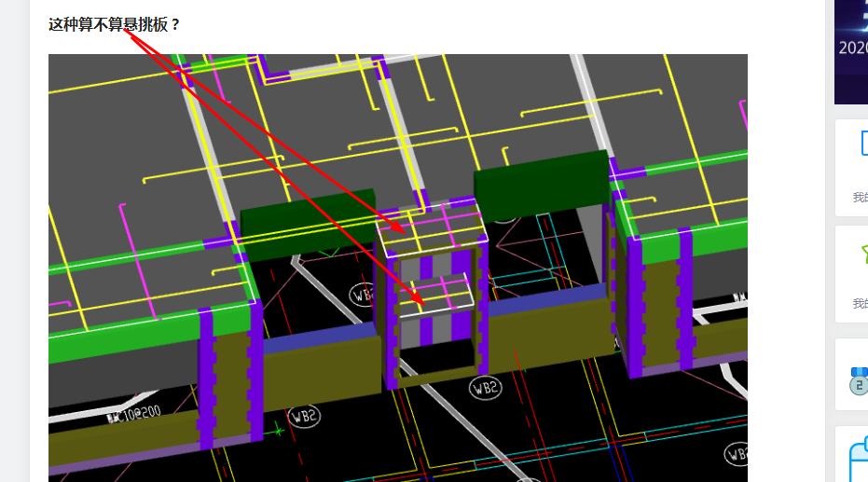Open the 3D structural model image
868x482 pixels.
(398, 268)
